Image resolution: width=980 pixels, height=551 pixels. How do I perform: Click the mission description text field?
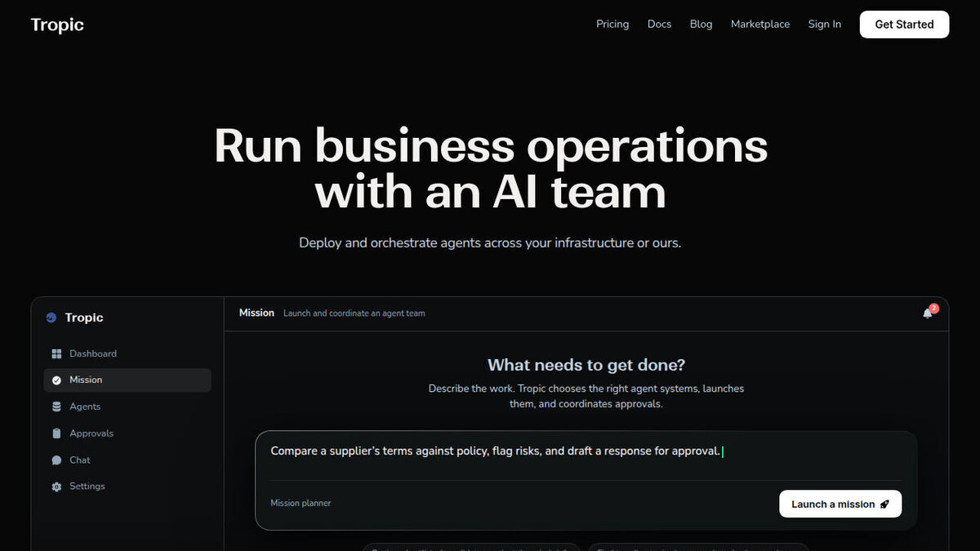pyautogui.click(x=586, y=451)
